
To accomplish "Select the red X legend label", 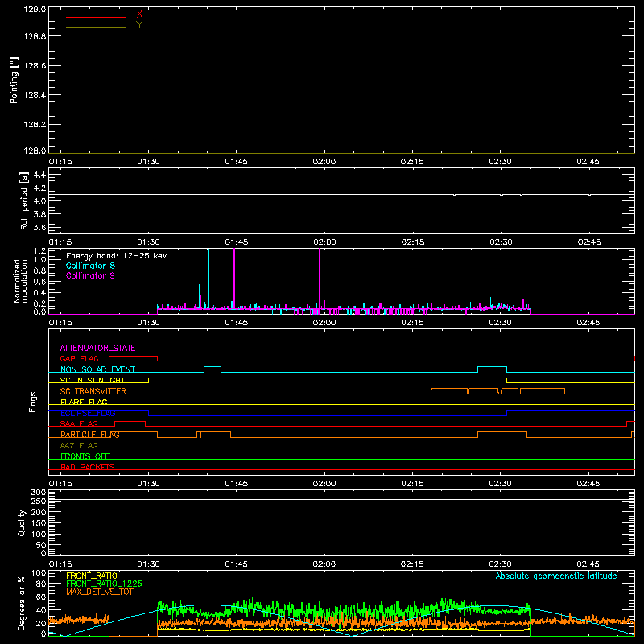I will click(139, 14).
